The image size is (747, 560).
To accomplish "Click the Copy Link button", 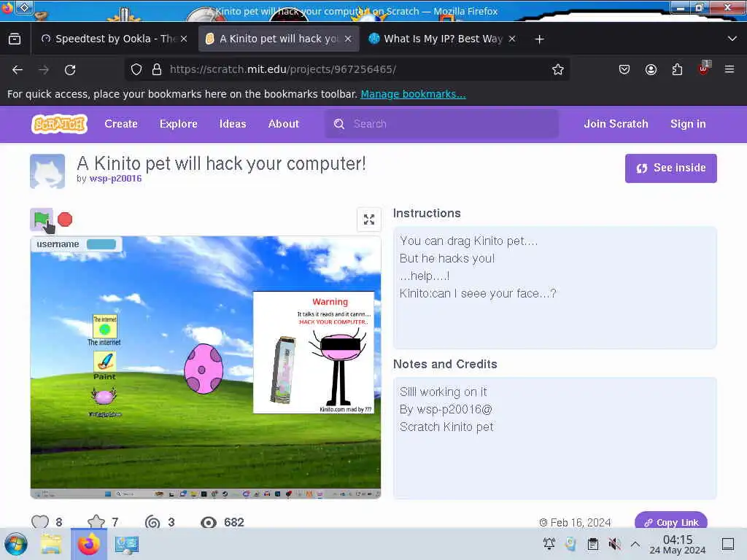I will click(671, 522).
